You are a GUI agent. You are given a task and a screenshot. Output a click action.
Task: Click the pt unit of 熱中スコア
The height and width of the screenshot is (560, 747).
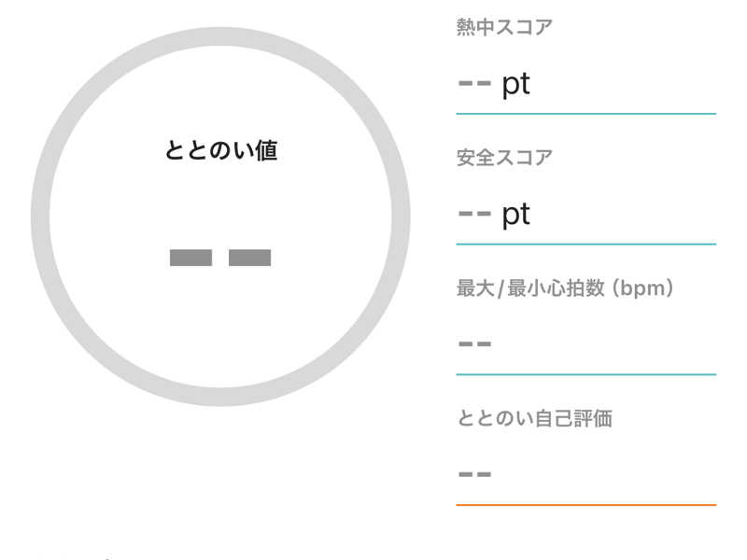tap(516, 85)
